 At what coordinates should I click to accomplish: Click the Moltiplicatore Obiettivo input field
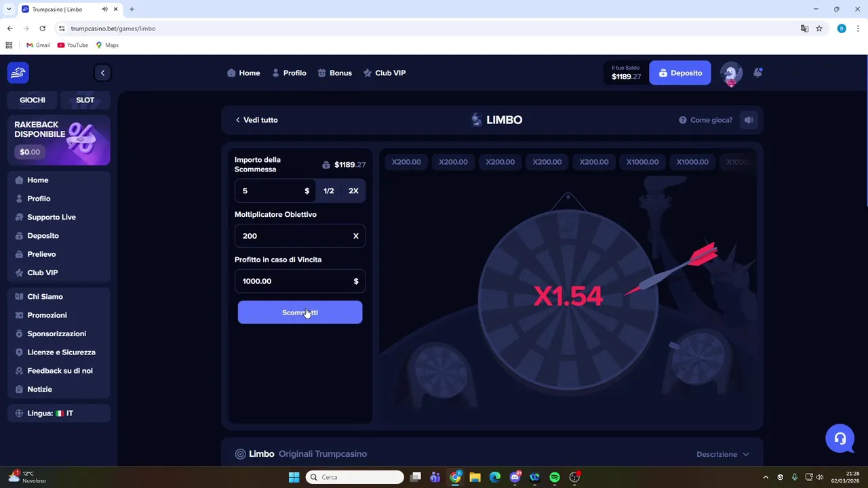pyautogui.click(x=300, y=236)
